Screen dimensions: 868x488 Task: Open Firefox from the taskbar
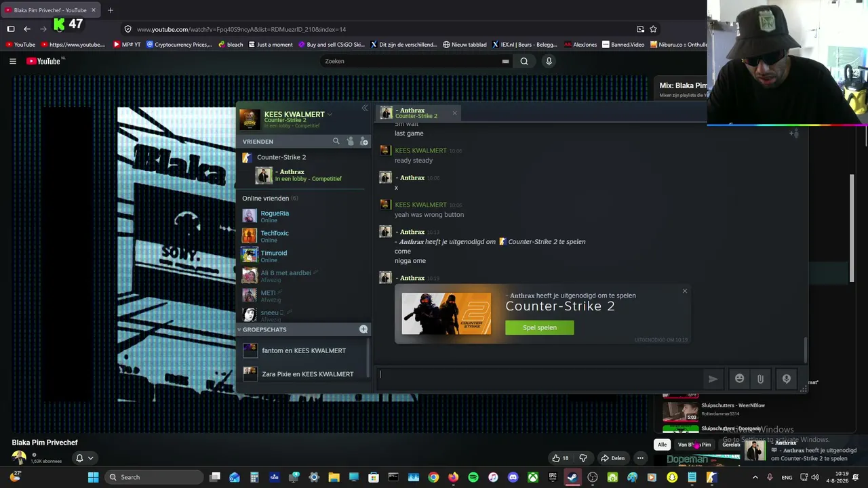point(453,477)
